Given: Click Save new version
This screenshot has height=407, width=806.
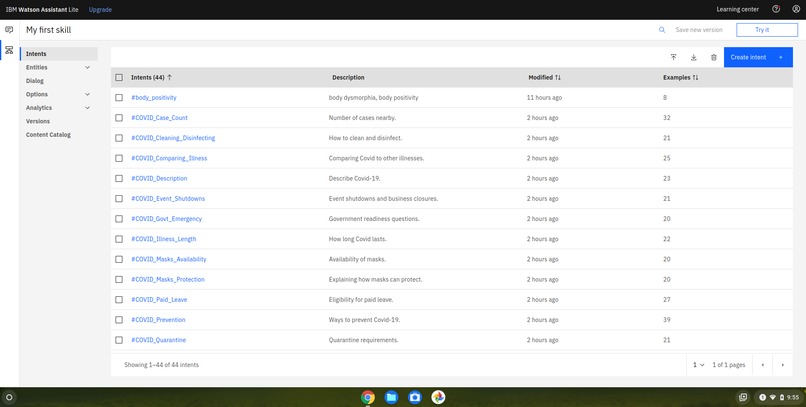Looking at the screenshot, I should [x=699, y=30].
